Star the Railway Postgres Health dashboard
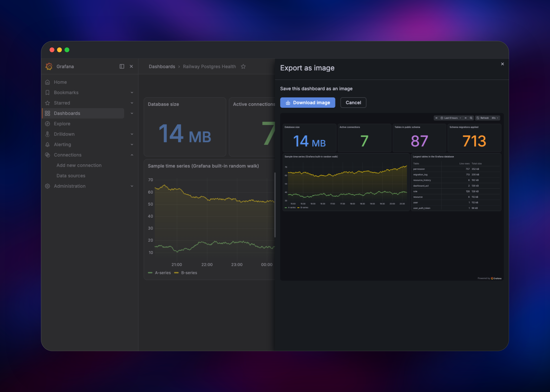This screenshot has width=550, height=392. 243,66
